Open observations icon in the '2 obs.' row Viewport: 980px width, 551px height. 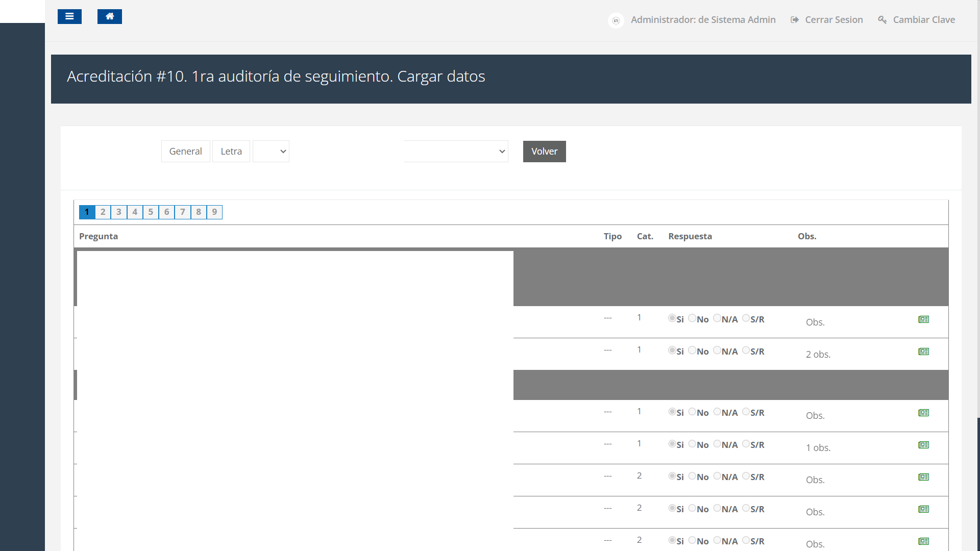(924, 352)
